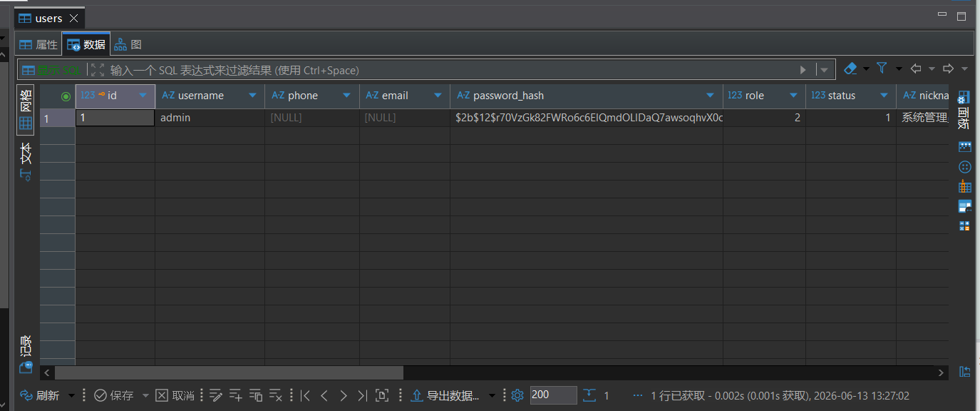This screenshot has height=411, width=980.
Task: Clear filters with the eraser icon
Action: pyautogui.click(x=850, y=68)
